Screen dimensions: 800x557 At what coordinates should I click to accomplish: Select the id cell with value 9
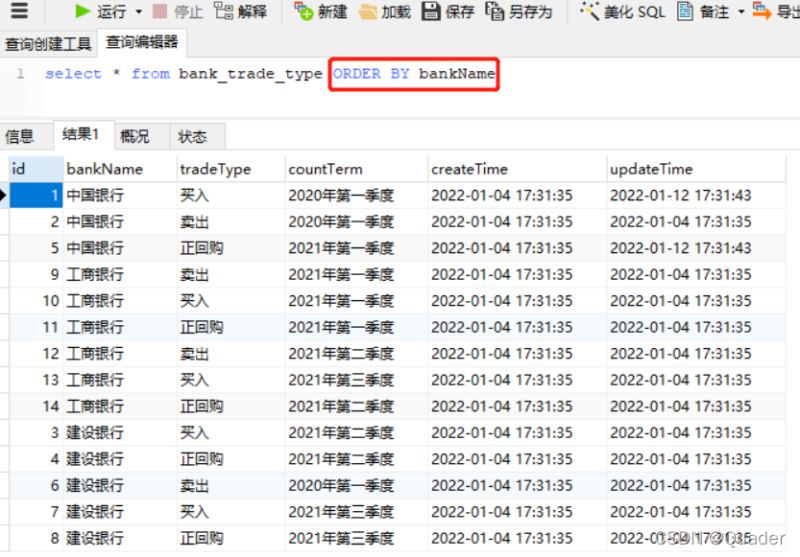36,275
